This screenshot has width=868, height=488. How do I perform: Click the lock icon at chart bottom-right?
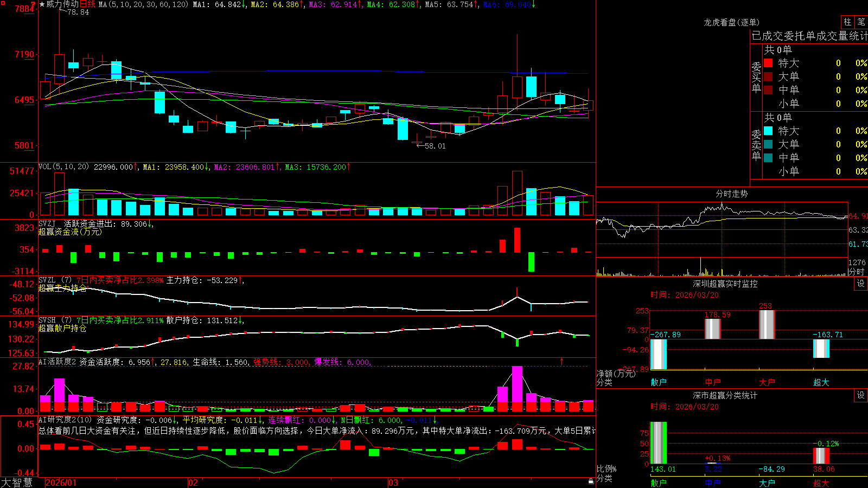591,481
